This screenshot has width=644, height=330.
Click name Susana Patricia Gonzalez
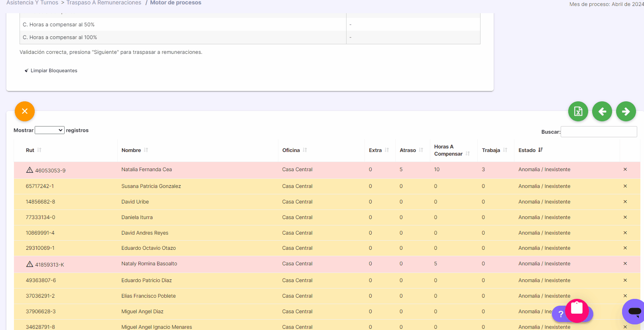(x=151, y=186)
